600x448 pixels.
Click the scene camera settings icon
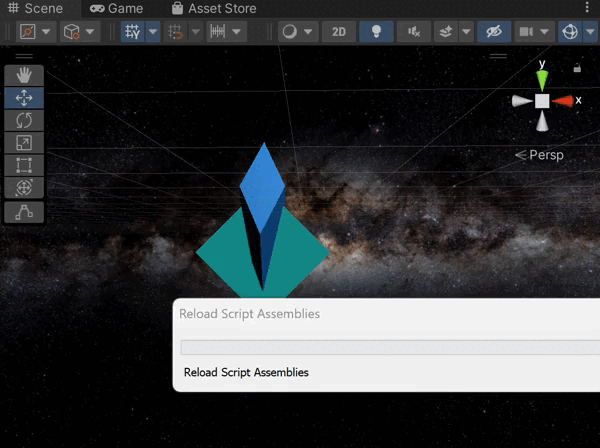(526, 31)
